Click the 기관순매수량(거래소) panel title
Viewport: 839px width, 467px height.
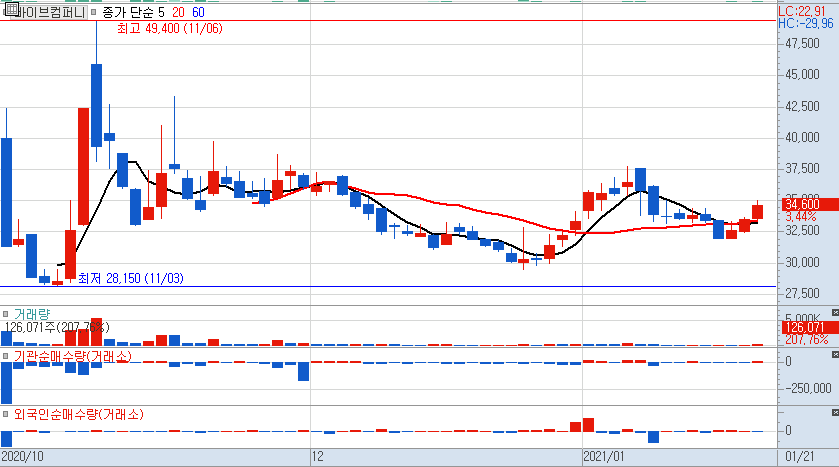click(x=73, y=356)
